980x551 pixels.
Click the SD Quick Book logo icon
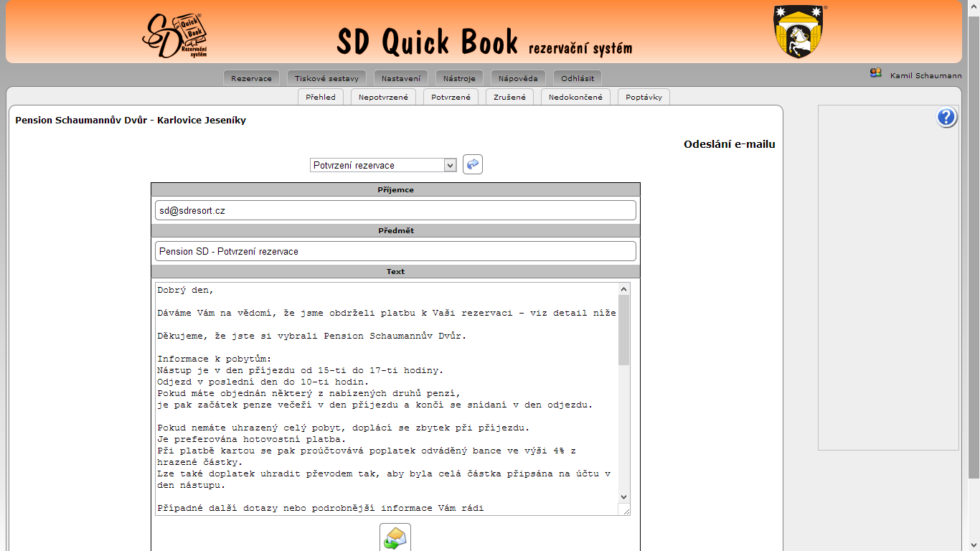[175, 35]
